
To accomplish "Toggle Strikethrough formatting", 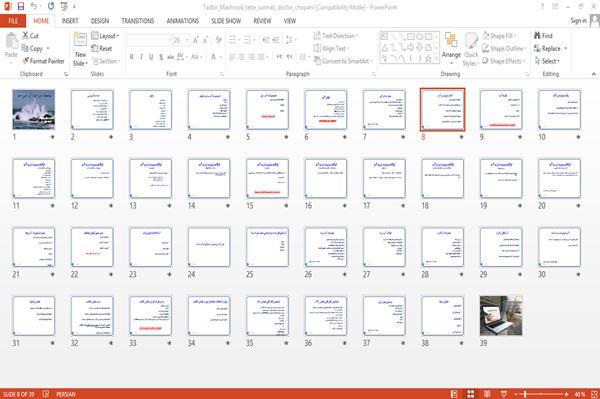I will (x=170, y=57).
